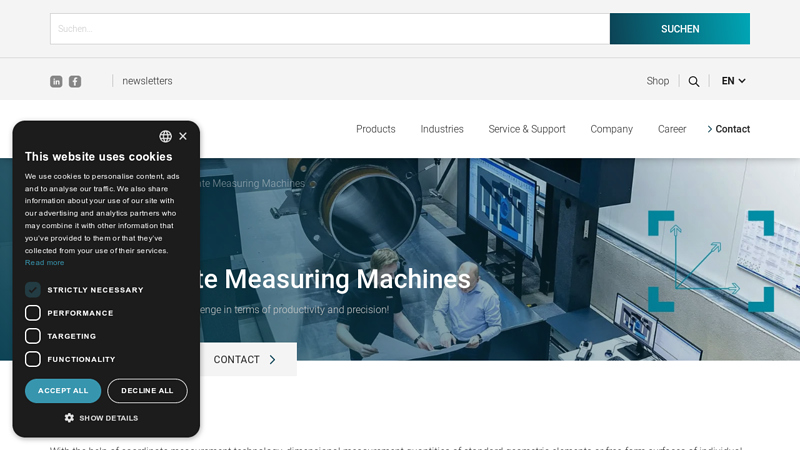
Task: Go to the Contact page in navigation
Action: click(729, 129)
